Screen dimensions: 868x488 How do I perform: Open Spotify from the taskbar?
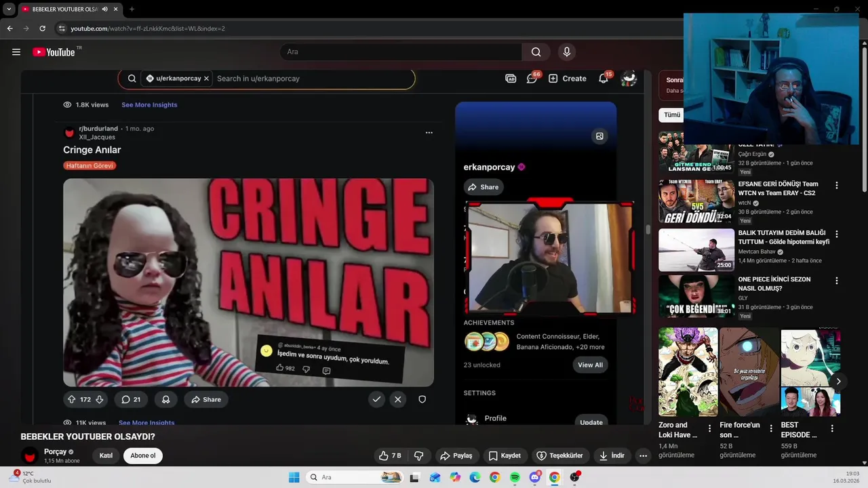(515, 477)
